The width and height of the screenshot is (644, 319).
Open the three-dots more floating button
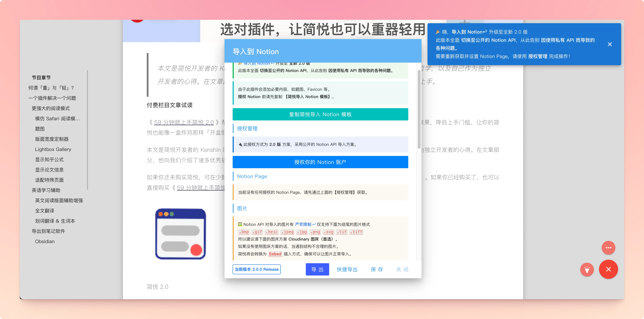[x=608, y=248]
